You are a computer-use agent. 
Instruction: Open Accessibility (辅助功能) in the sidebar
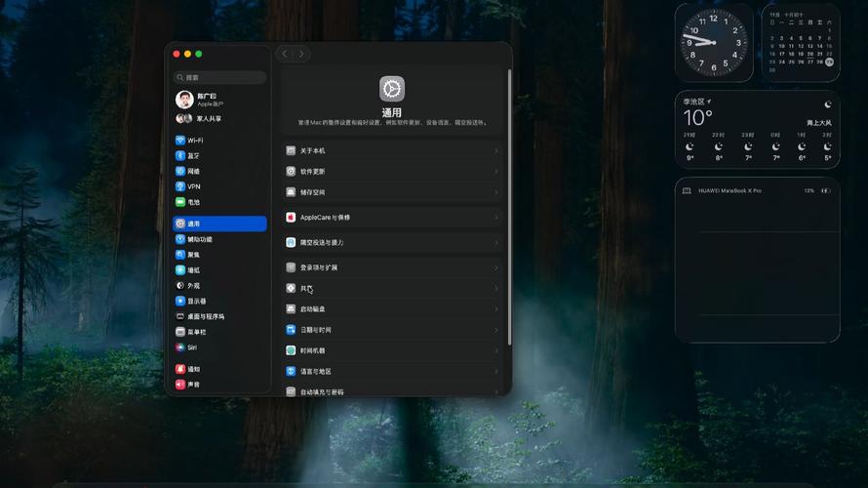point(219,239)
